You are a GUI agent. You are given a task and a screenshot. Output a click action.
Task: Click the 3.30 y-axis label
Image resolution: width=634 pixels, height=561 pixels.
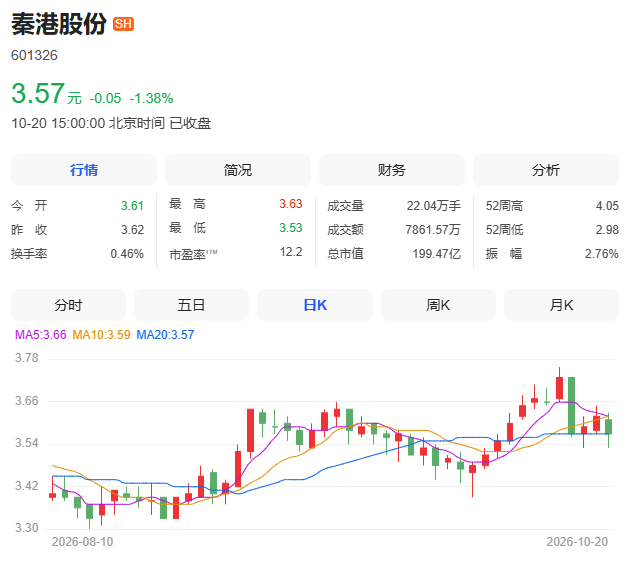coord(27,528)
